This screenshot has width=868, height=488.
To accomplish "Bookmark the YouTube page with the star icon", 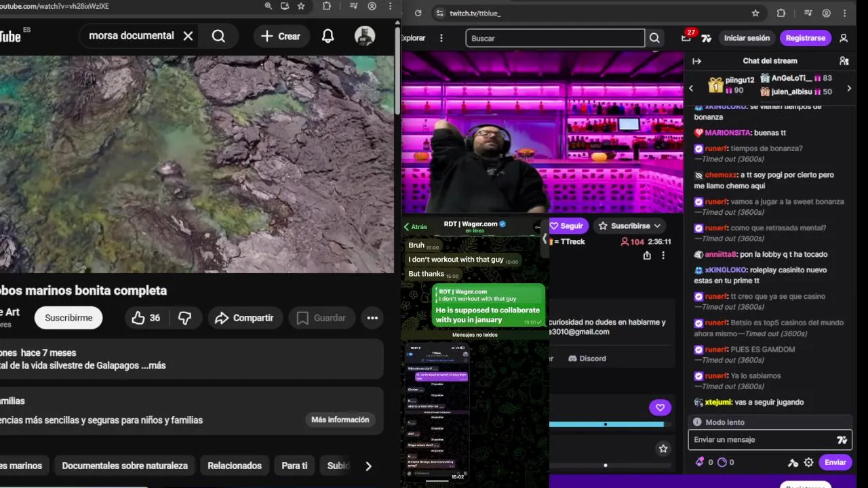I will click(x=301, y=6).
